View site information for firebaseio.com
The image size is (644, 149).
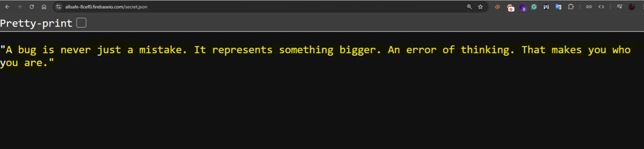(58, 7)
